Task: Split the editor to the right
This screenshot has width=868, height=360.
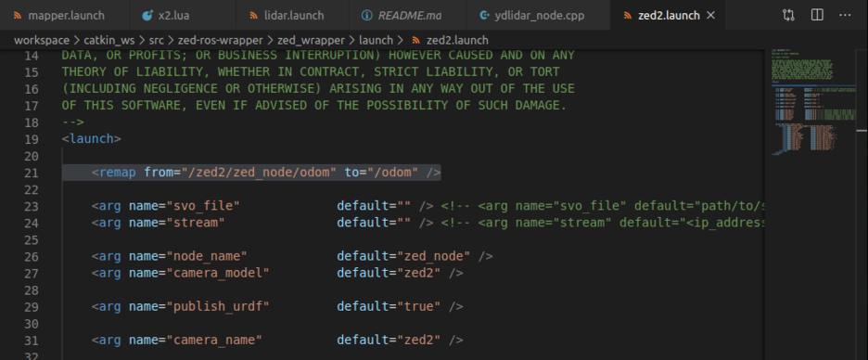Action: [817, 15]
